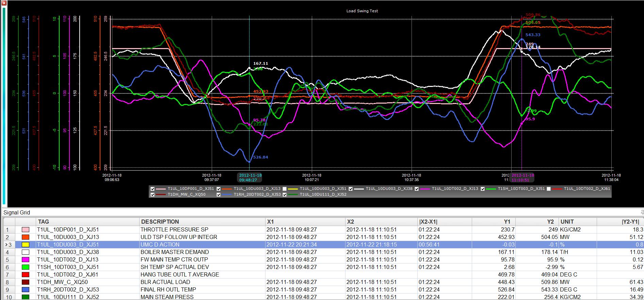644x300 pixels.
Task: Click red swatch of HANG TUBE OUTL row
Action: coord(25,275)
